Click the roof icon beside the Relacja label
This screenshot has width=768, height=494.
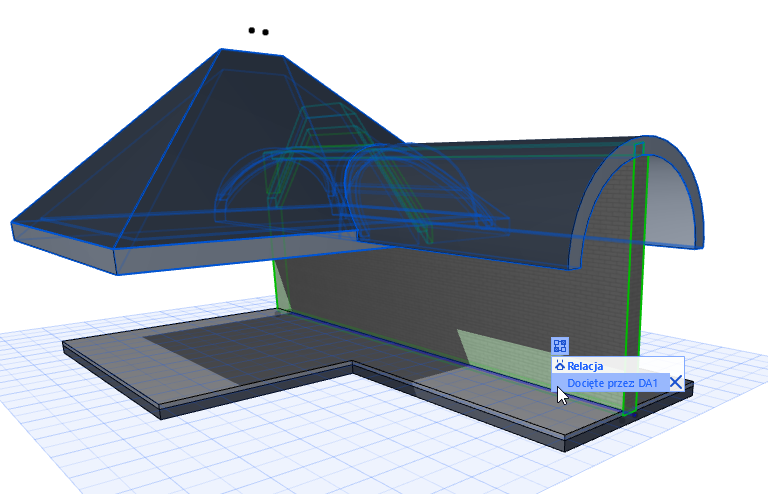coord(560,366)
